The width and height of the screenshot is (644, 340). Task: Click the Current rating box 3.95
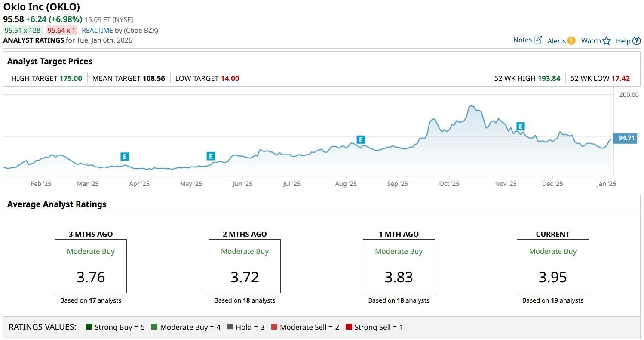552,266
